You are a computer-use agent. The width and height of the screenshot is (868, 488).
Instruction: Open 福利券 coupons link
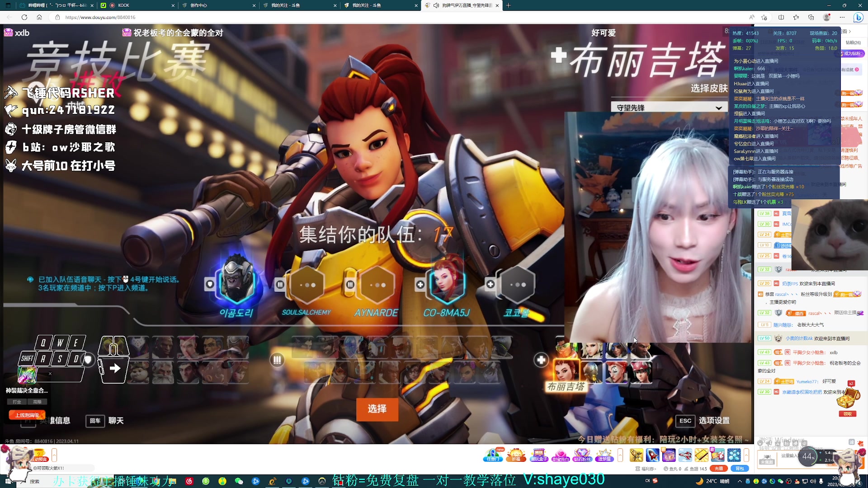coord(646,469)
